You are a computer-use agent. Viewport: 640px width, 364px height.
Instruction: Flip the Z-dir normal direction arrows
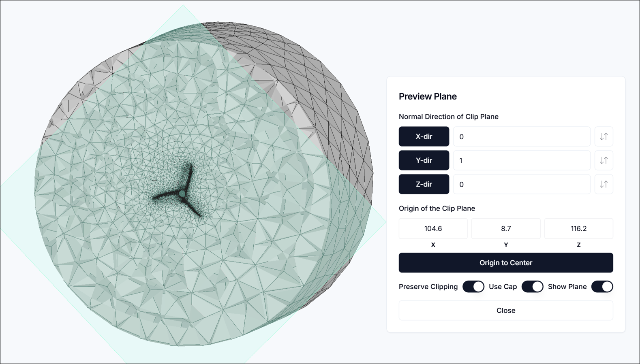[x=604, y=184]
